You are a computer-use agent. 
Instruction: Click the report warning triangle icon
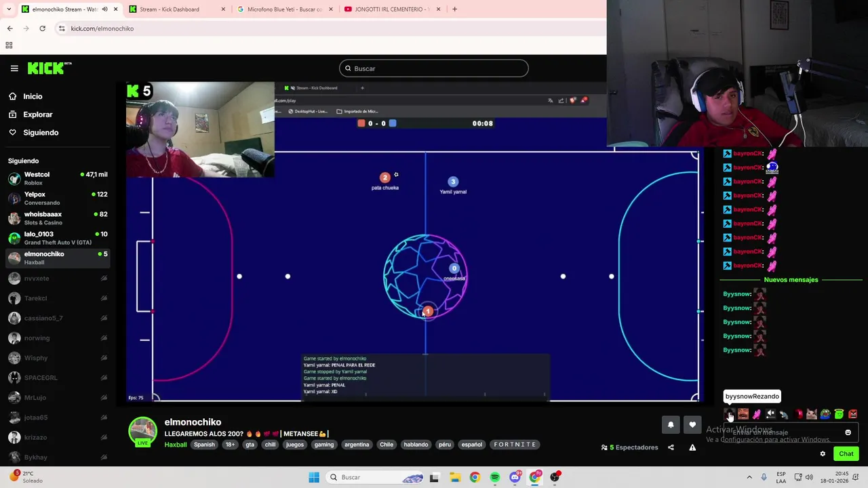coord(692,447)
